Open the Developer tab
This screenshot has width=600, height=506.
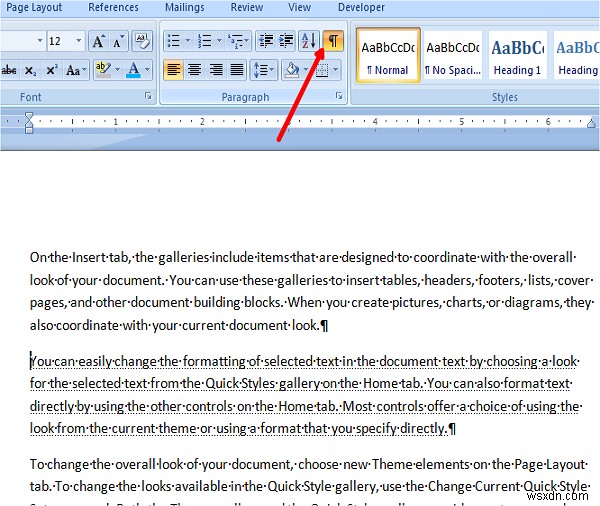point(361,7)
